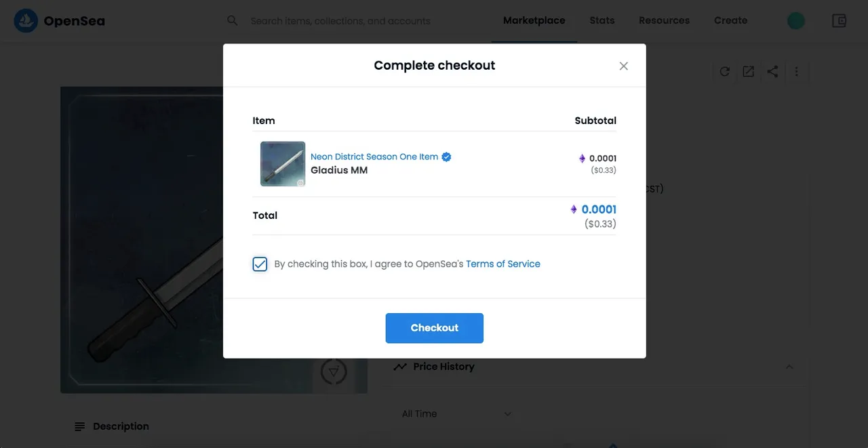Click the share icon
The image size is (868, 448).
tap(772, 71)
